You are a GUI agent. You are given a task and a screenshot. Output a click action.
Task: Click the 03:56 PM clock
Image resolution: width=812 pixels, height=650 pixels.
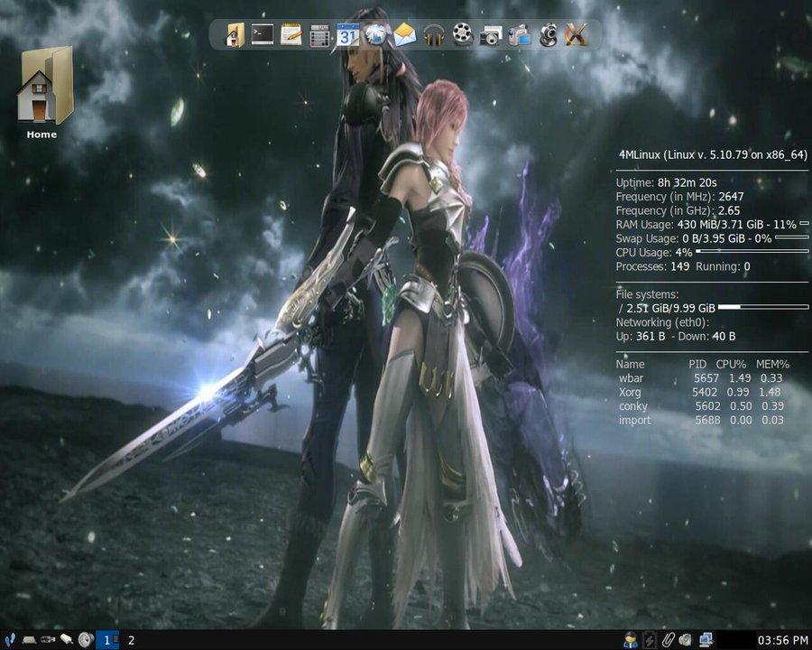pos(782,641)
